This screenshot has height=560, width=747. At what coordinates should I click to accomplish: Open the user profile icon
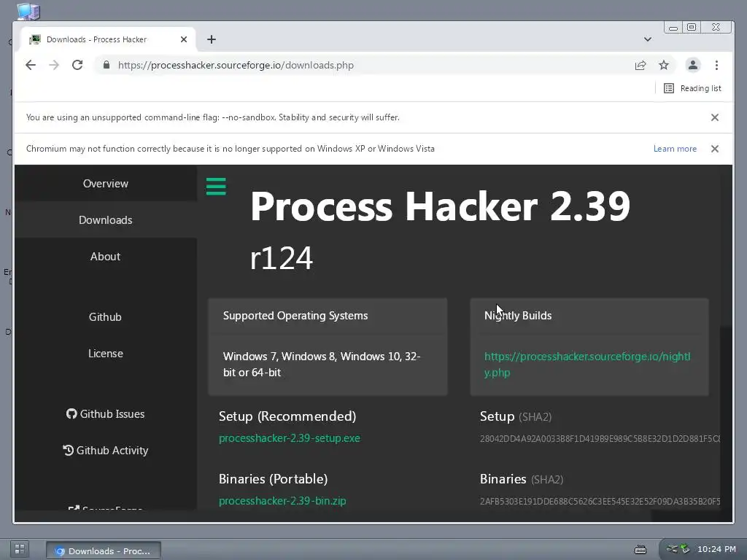click(693, 65)
